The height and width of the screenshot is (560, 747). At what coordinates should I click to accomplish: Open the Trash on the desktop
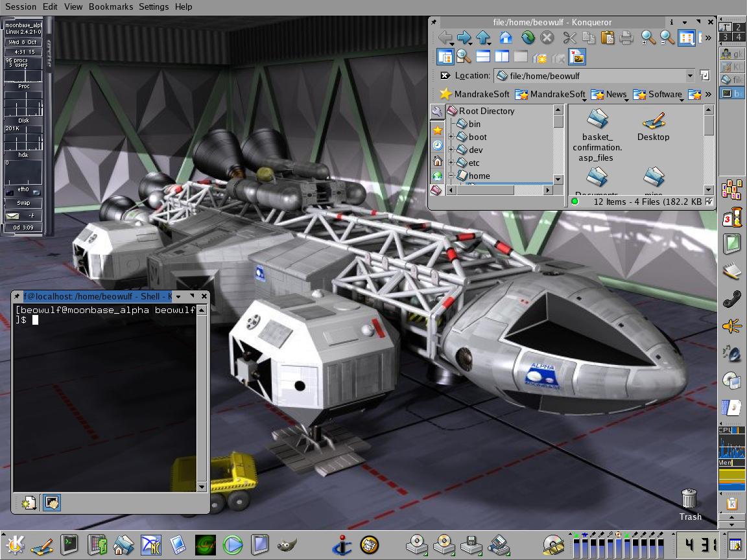click(x=690, y=505)
